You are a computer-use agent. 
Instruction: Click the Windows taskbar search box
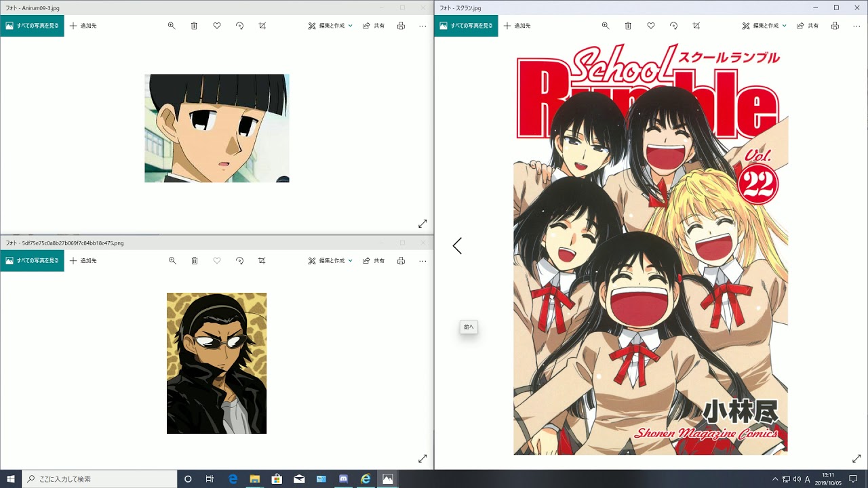(x=100, y=479)
